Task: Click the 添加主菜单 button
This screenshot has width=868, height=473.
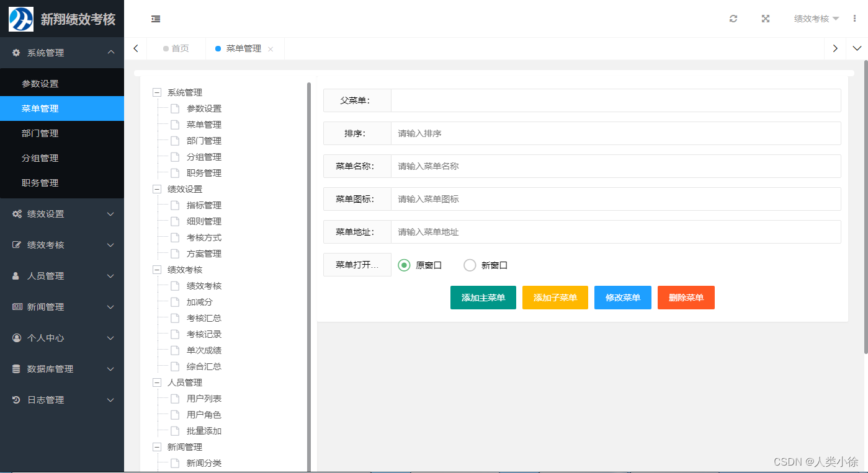Action: click(x=483, y=298)
